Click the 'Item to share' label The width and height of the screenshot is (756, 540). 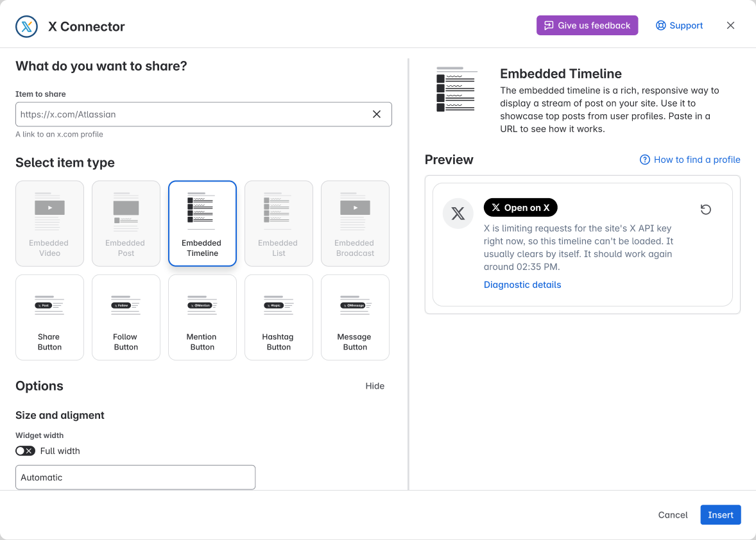coord(40,94)
